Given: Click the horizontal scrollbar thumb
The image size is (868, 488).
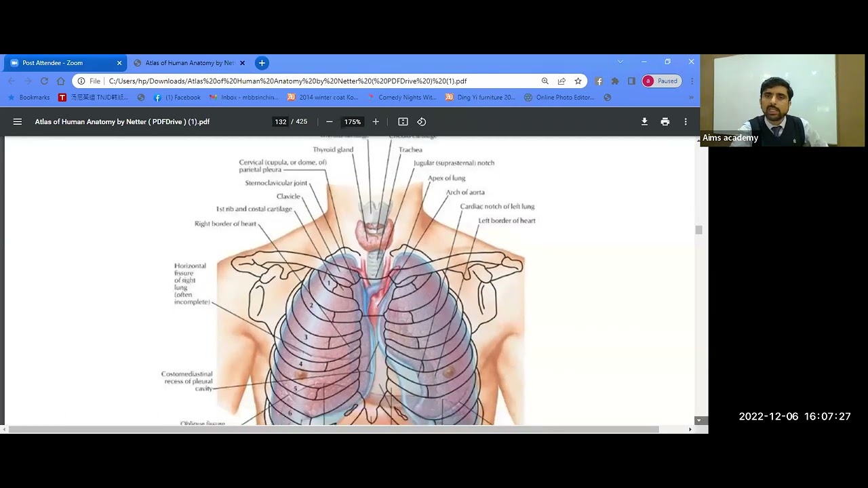Looking at the screenshot, I should click(334, 429).
